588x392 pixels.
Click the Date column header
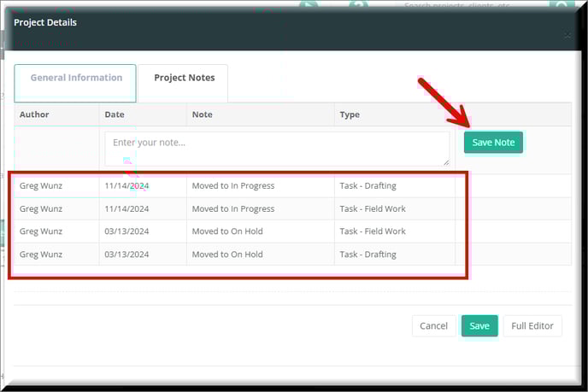115,114
